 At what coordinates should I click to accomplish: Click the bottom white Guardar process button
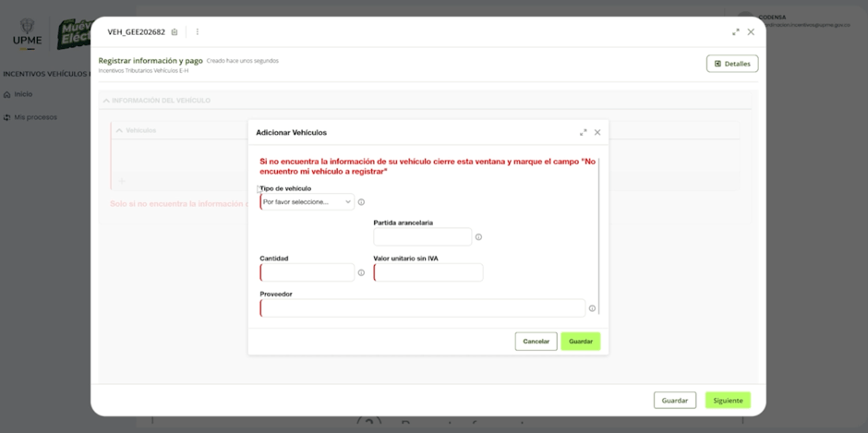[675, 401]
